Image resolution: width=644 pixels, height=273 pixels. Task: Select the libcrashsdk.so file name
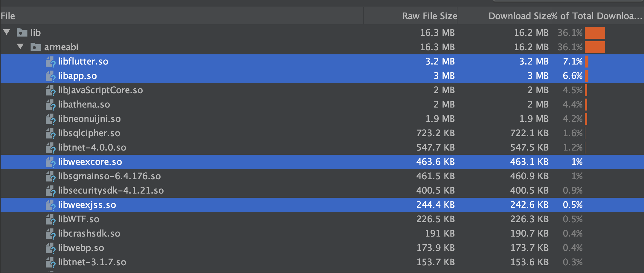pos(89,233)
